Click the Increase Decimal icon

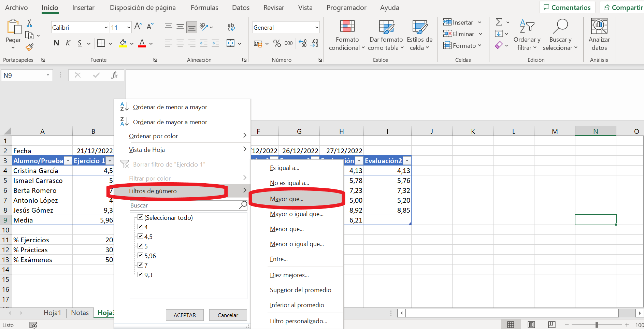tap(303, 43)
